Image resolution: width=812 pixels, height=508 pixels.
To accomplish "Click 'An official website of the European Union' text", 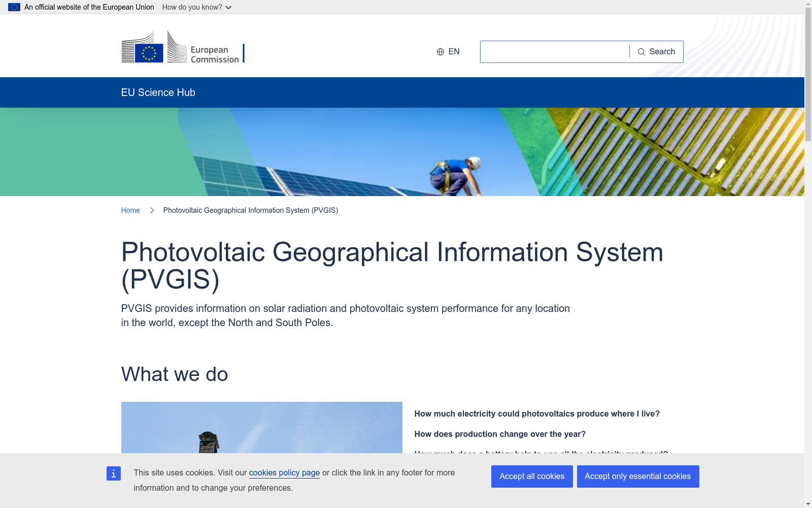I will pyautogui.click(x=89, y=7).
